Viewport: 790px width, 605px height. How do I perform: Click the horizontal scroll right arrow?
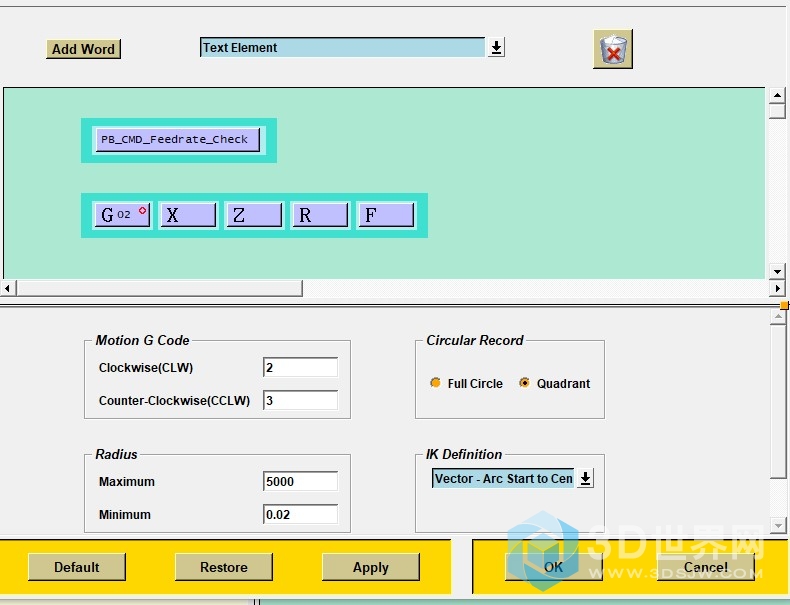777,288
